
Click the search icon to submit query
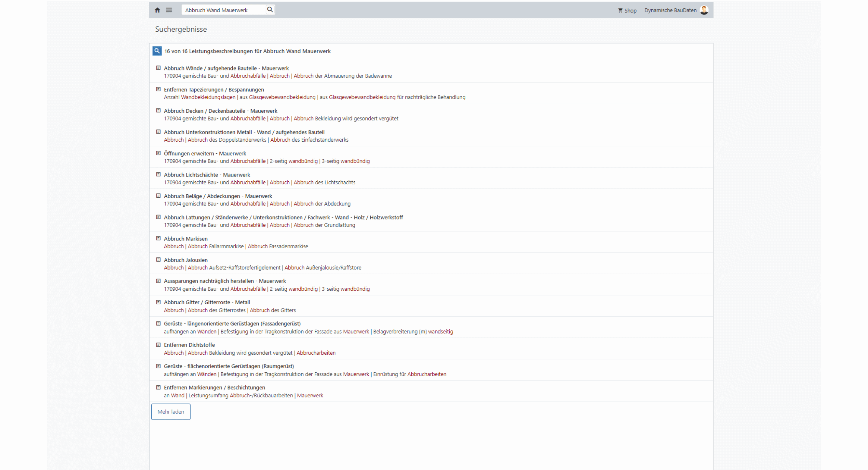(270, 10)
